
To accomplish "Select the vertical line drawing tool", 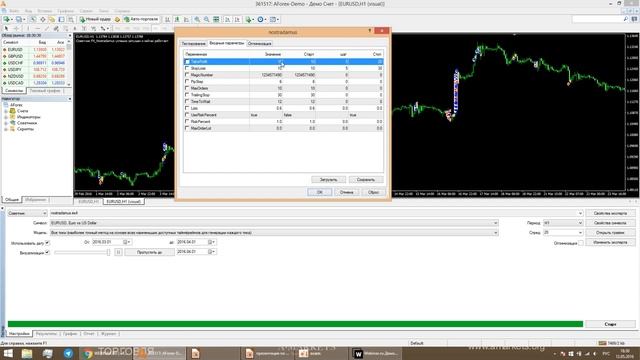I will coord(28,28).
